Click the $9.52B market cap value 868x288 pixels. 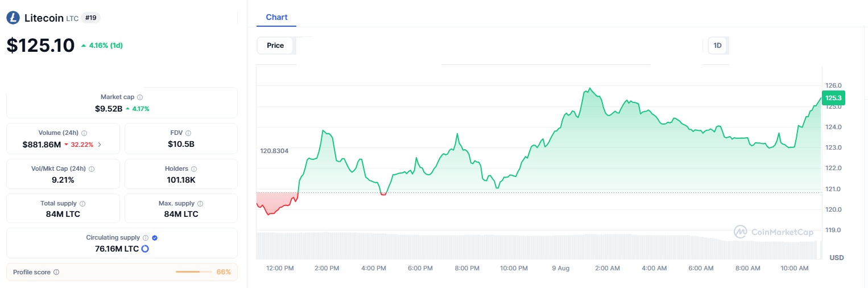click(109, 108)
